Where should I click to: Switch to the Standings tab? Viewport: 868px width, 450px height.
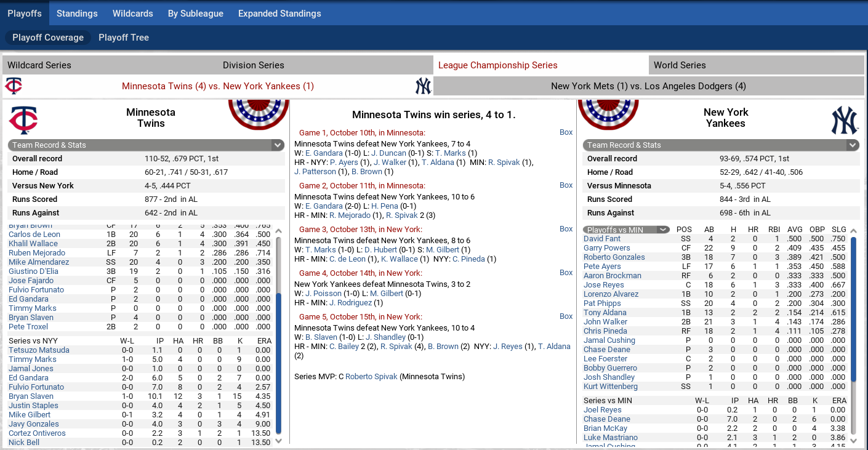77,13
